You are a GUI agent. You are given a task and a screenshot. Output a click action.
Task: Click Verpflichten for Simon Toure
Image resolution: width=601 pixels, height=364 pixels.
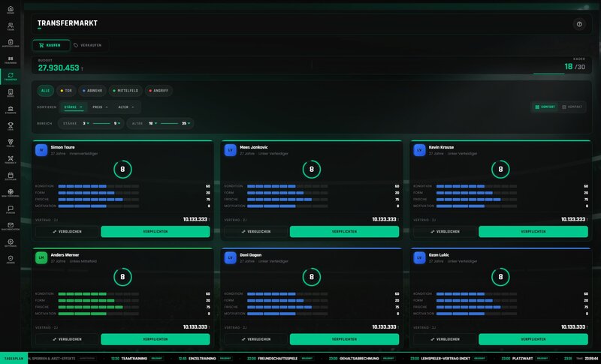tap(156, 232)
